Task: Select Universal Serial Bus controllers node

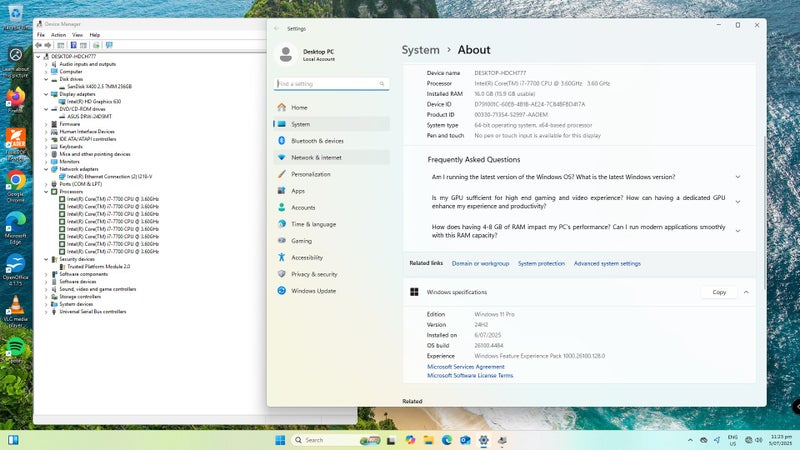Action: tap(92, 312)
